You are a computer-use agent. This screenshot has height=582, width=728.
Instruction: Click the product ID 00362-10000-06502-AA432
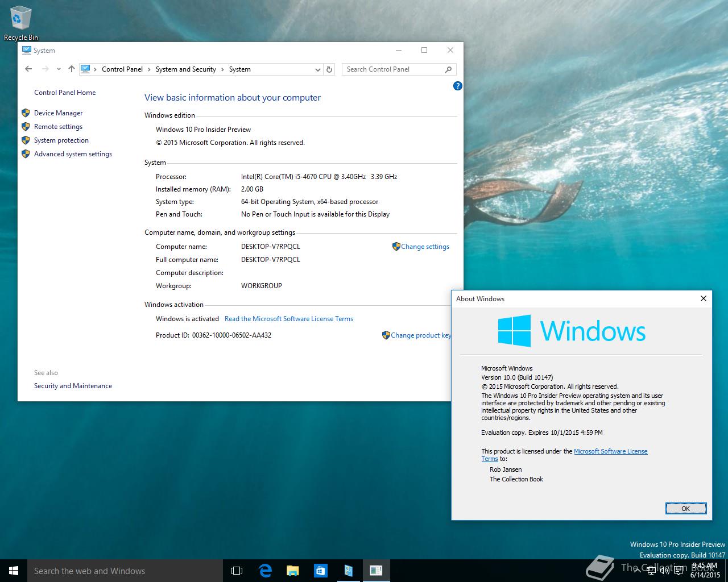pos(231,335)
